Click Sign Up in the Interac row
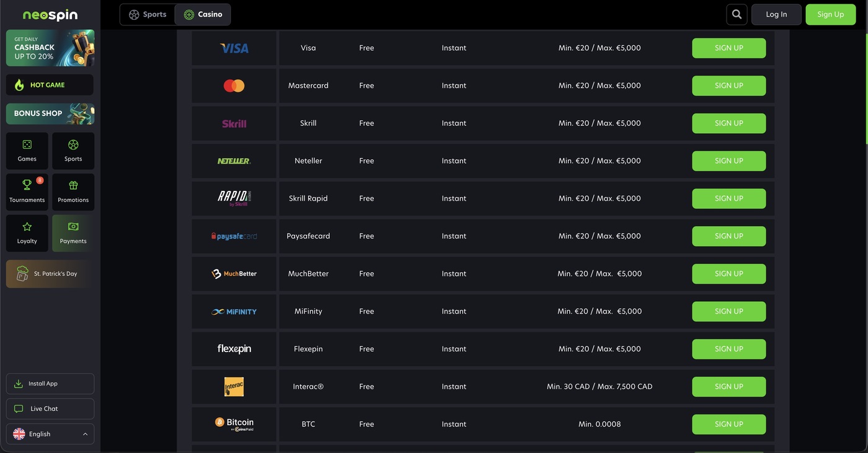This screenshot has height=453, width=868. point(728,386)
